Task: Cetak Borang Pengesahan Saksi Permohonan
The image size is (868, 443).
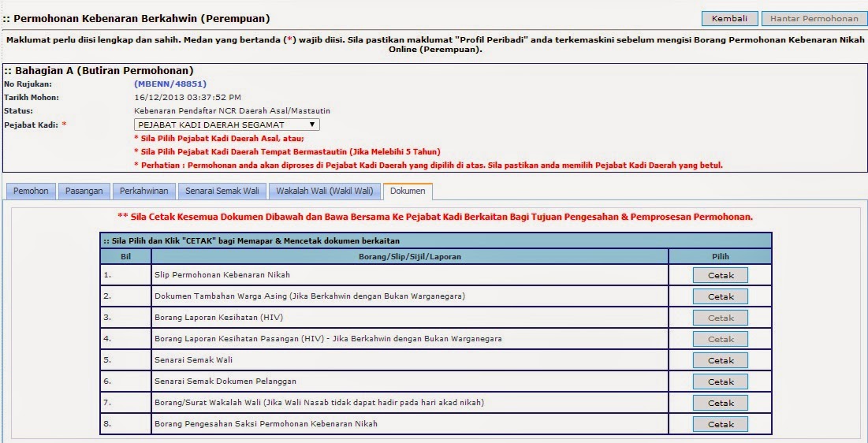Action: (x=721, y=424)
